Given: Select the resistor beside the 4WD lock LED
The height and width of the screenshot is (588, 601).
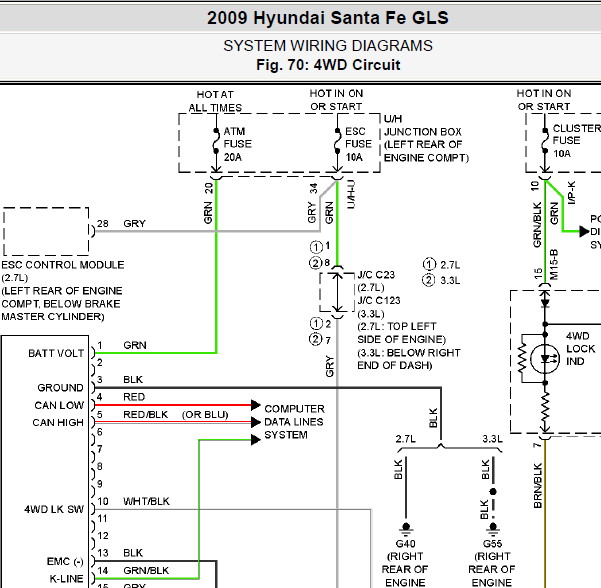Looking at the screenshot, I should coord(522,359).
